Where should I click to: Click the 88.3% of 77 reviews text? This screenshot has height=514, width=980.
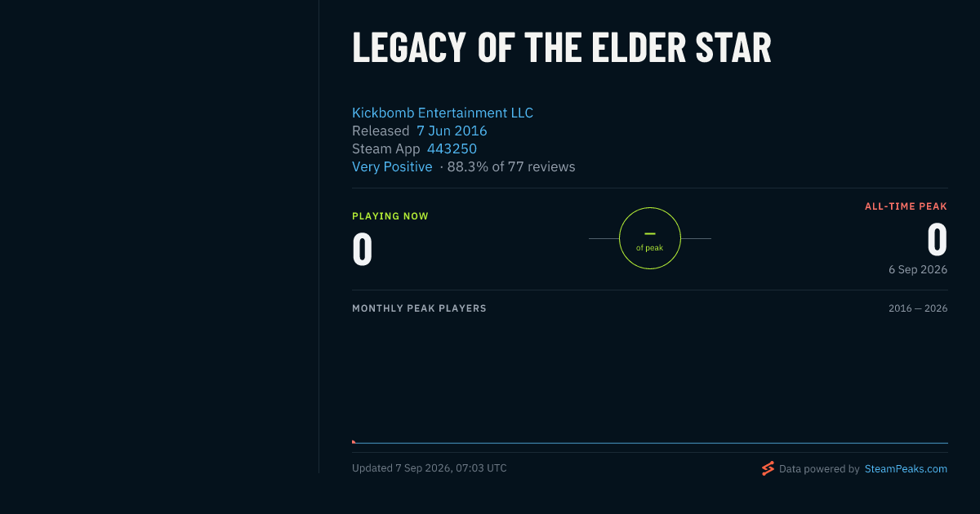(x=511, y=166)
